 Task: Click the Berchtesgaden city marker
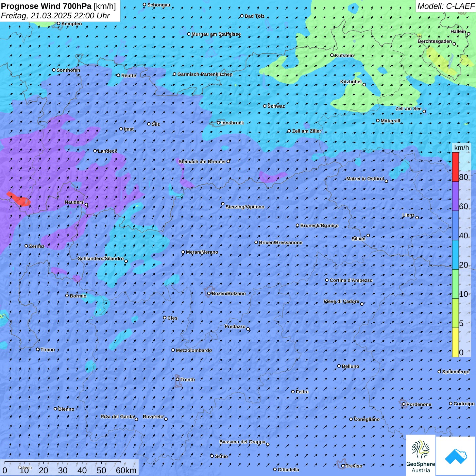coord(454,44)
